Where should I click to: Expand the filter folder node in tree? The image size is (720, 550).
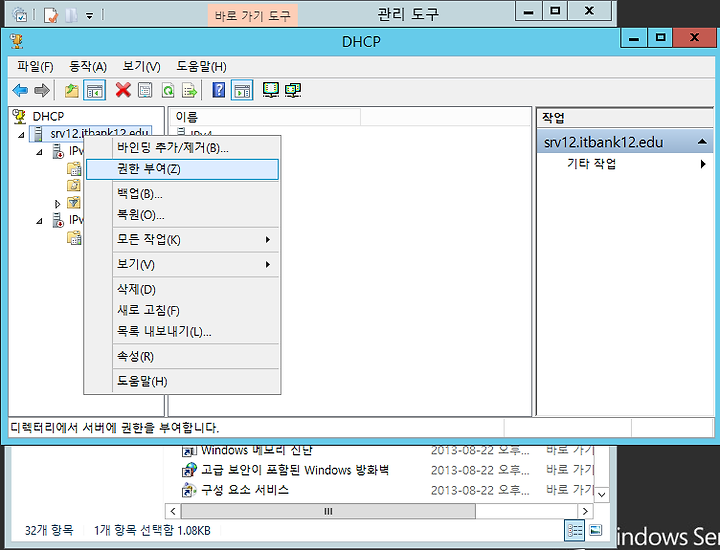click(x=57, y=203)
